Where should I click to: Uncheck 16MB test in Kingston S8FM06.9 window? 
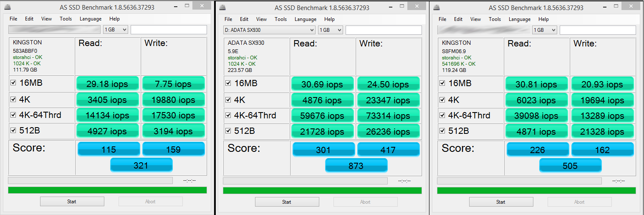point(442,83)
